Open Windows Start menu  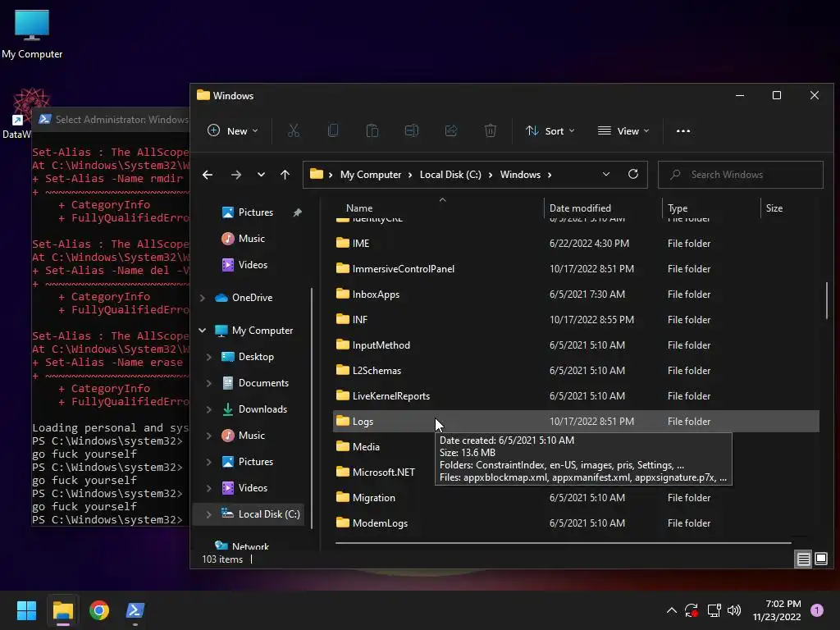pyautogui.click(x=26, y=610)
